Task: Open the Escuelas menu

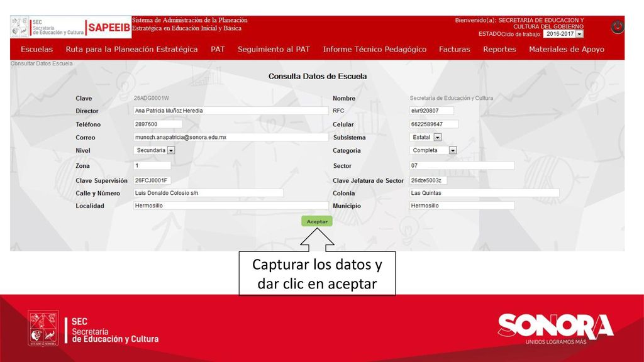Action: [x=37, y=49]
